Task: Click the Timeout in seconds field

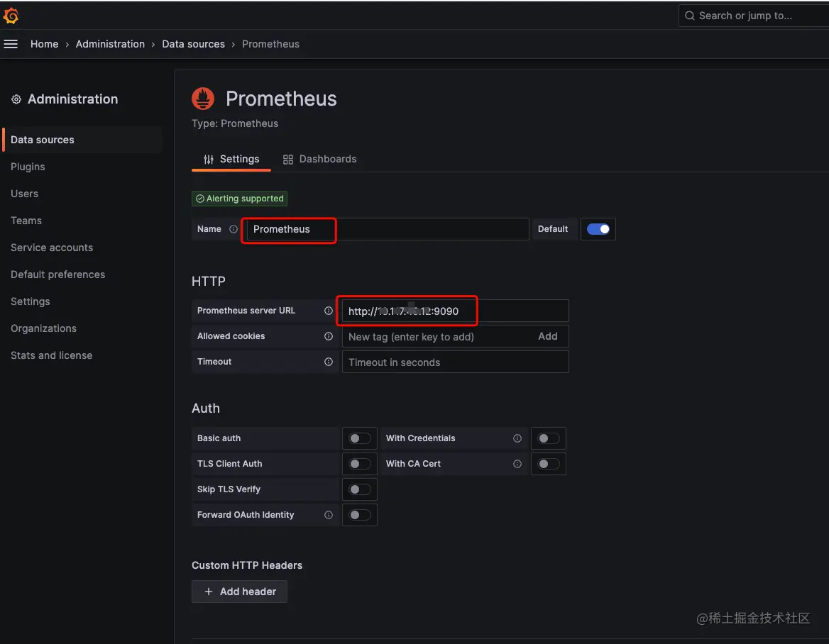Action: click(x=455, y=362)
